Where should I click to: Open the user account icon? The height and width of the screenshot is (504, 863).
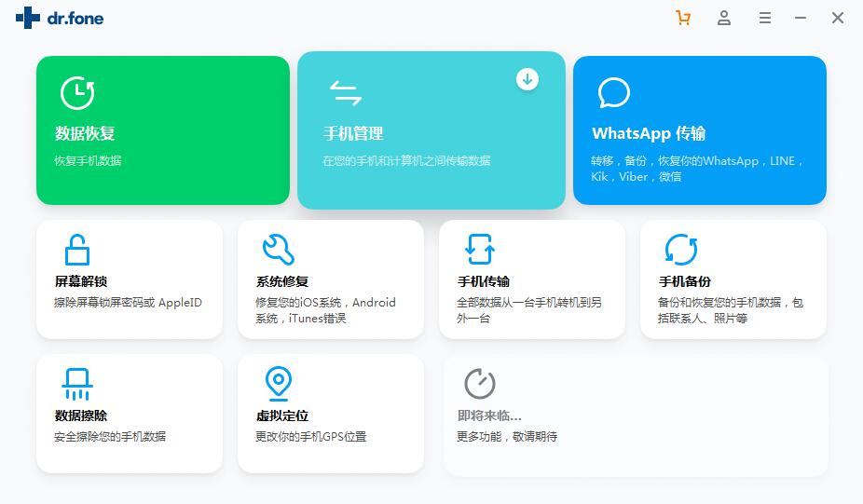coord(724,18)
